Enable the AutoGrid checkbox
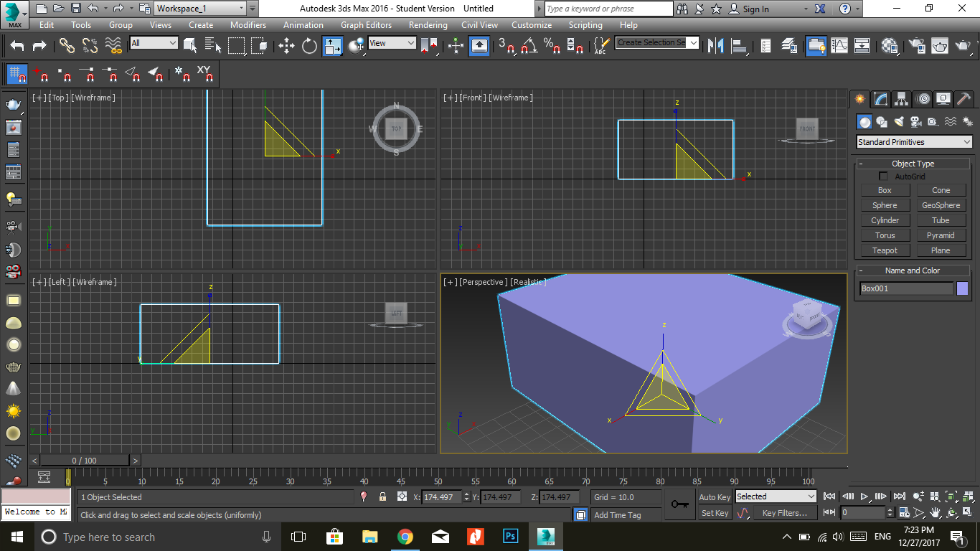The image size is (980, 551). (884, 176)
